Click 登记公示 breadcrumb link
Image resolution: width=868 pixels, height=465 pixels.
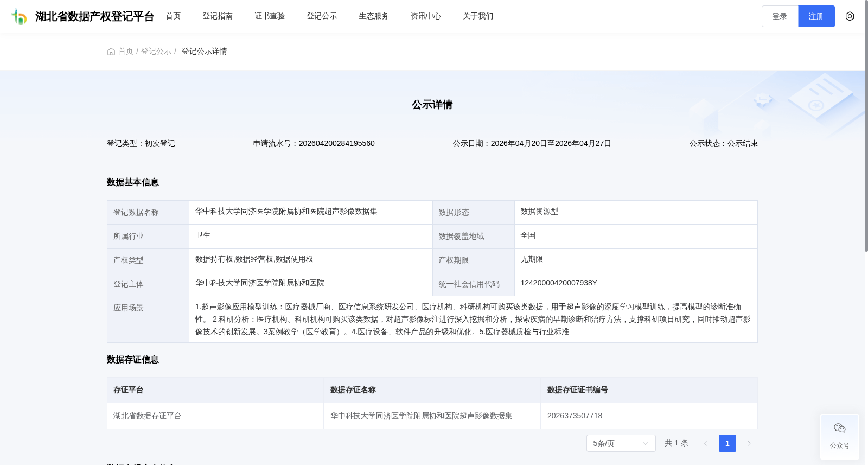[156, 52]
